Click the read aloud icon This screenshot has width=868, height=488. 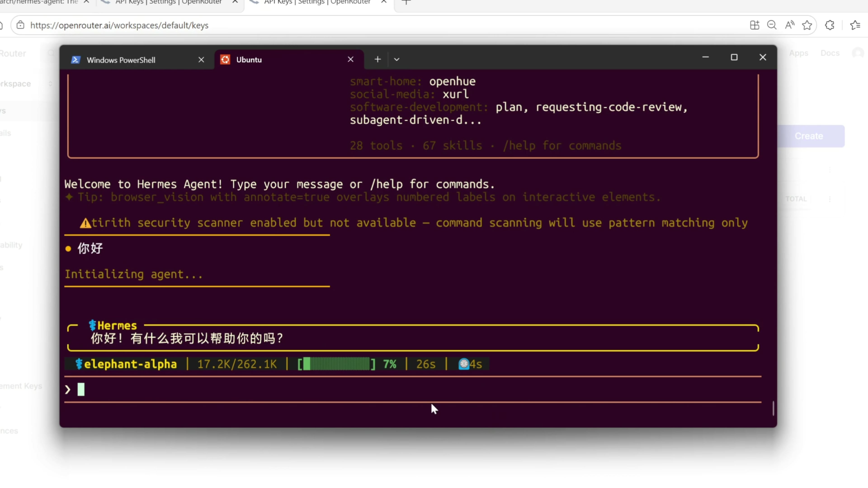[790, 25]
